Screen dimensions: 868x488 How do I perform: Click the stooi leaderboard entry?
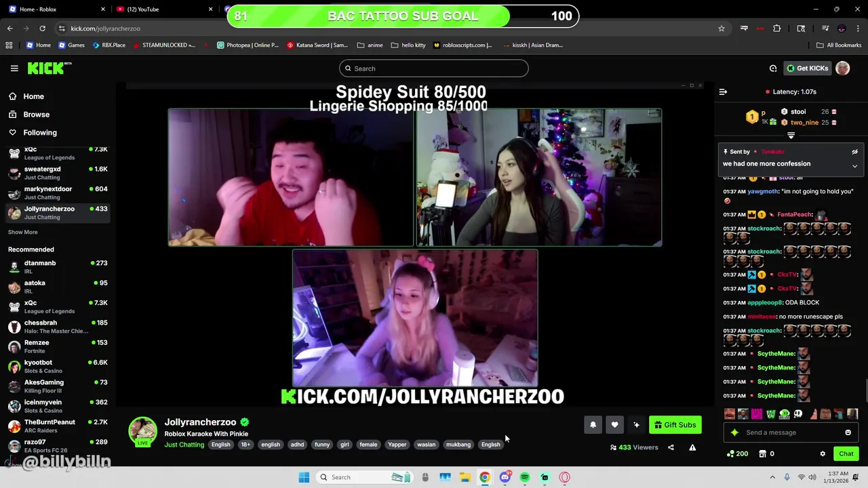[x=808, y=112]
